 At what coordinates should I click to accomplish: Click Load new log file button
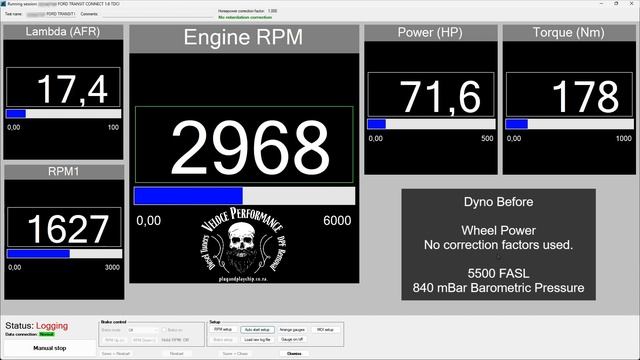pyautogui.click(x=257, y=340)
